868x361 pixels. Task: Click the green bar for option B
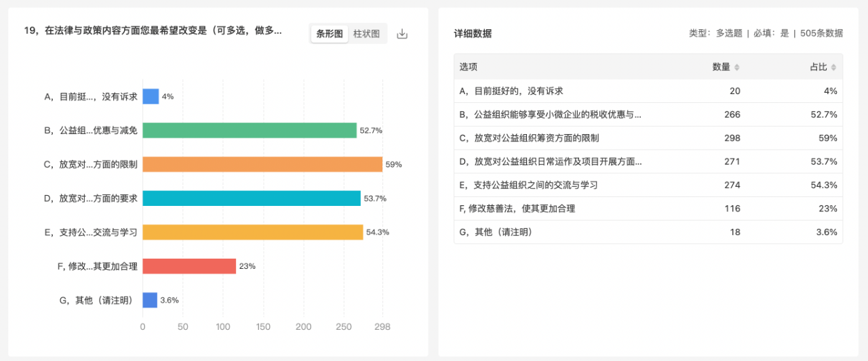250,130
